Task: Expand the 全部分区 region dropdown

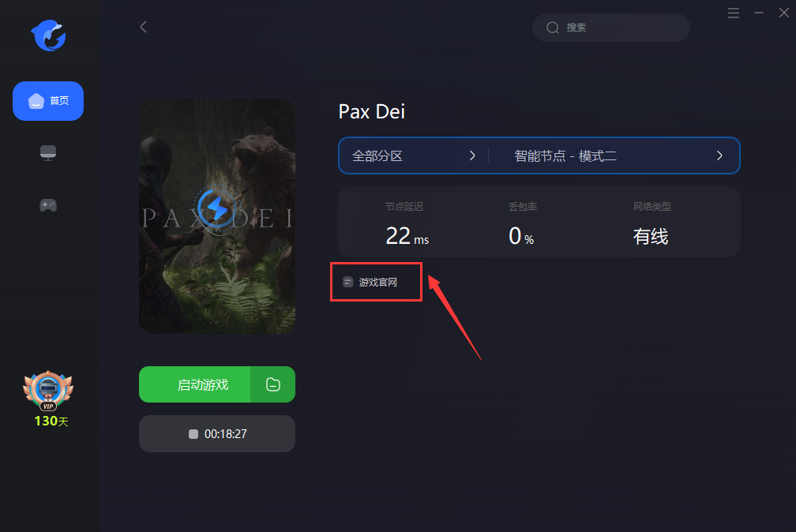Action: click(x=414, y=155)
